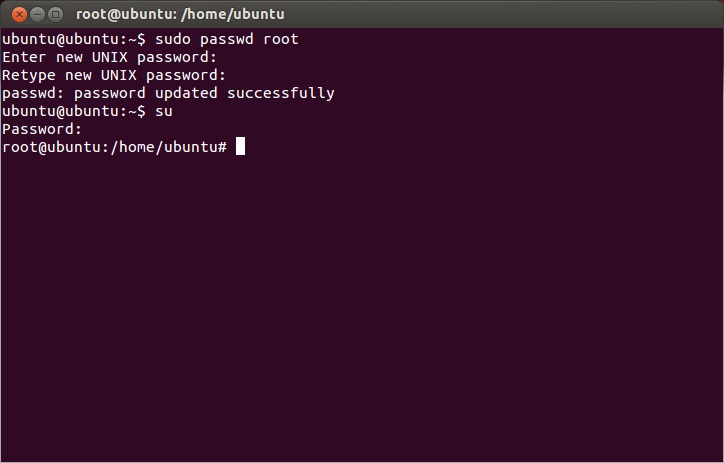
Task: Click "passwd" in the sudo command line
Action: pos(227,39)
